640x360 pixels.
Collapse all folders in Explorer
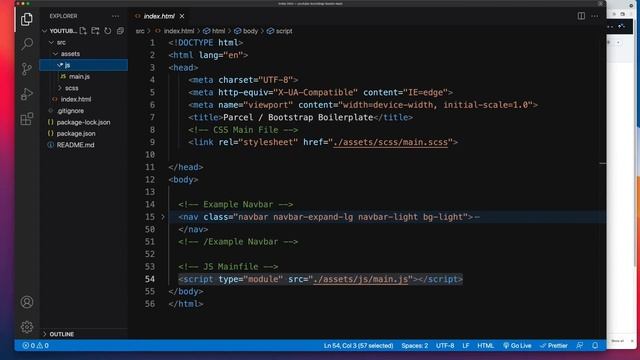[120, 31]
